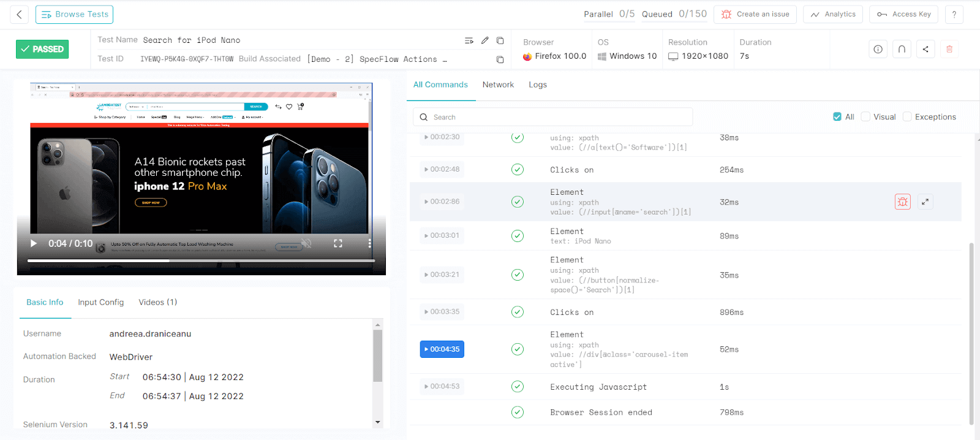Click the Browse Tests button
Screen dimensions: 980x440
pos(74,15)
